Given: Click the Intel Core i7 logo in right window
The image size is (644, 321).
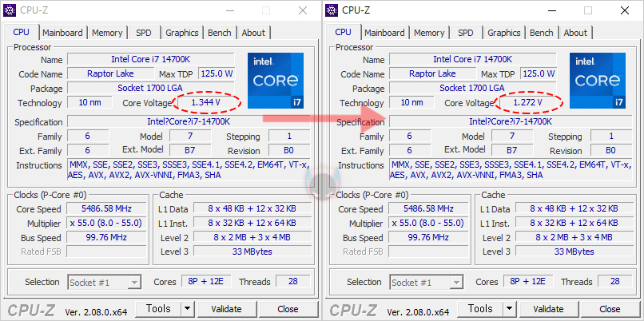Looking at the screenshot, I should coord(598,81).
